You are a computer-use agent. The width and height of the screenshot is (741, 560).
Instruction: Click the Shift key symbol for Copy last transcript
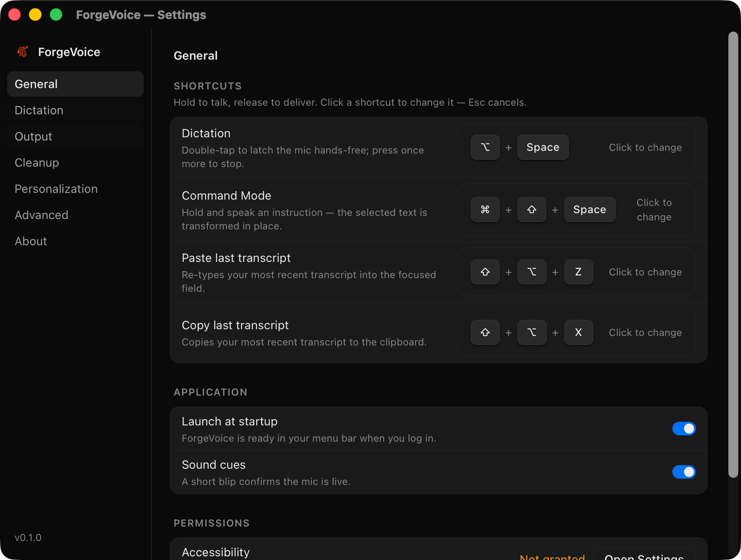coord(485,332)
